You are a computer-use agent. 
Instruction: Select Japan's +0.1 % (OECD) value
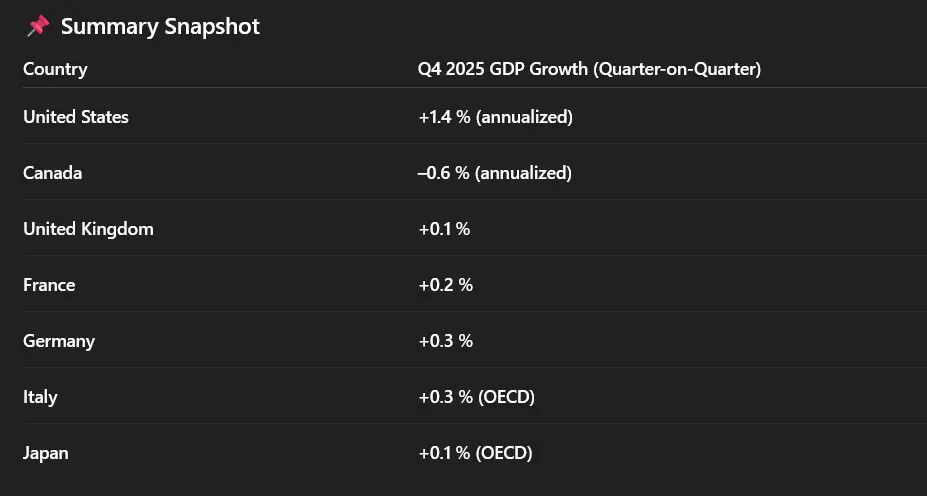tap(475, 453)
